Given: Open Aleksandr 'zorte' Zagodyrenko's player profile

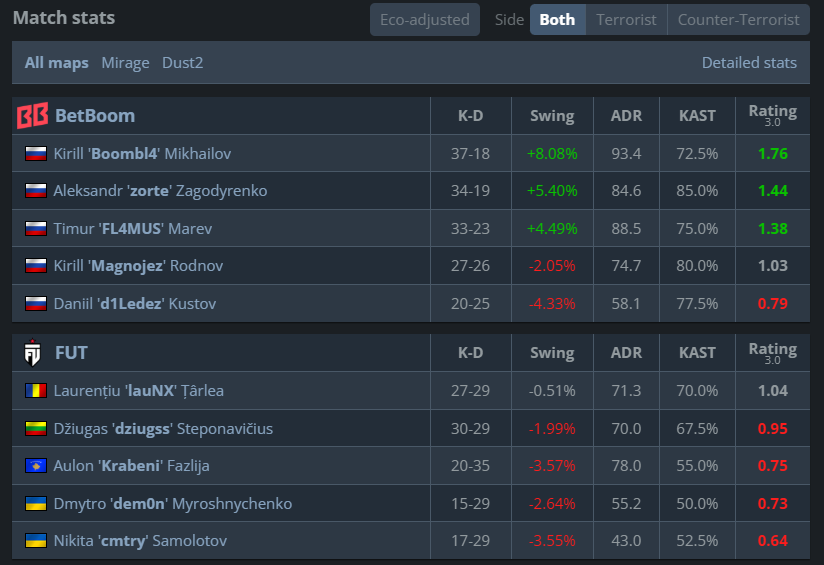Looking at the screenshot, I should point(160,191).
